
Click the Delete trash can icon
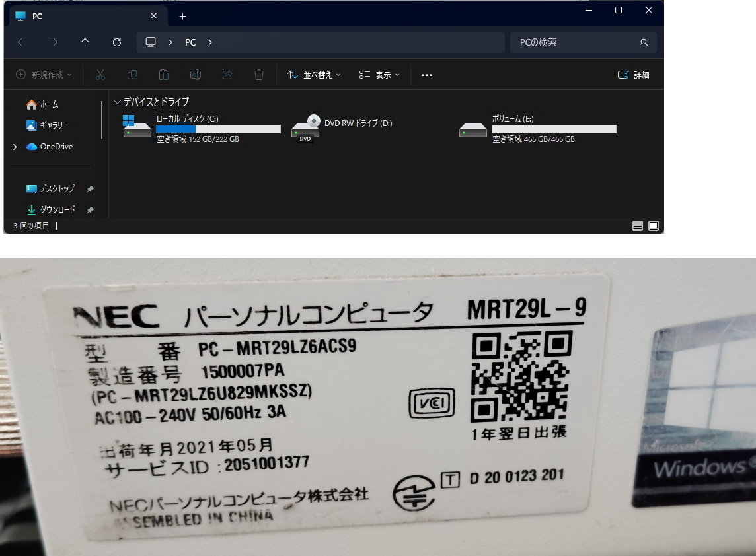(x=259, y=75)
